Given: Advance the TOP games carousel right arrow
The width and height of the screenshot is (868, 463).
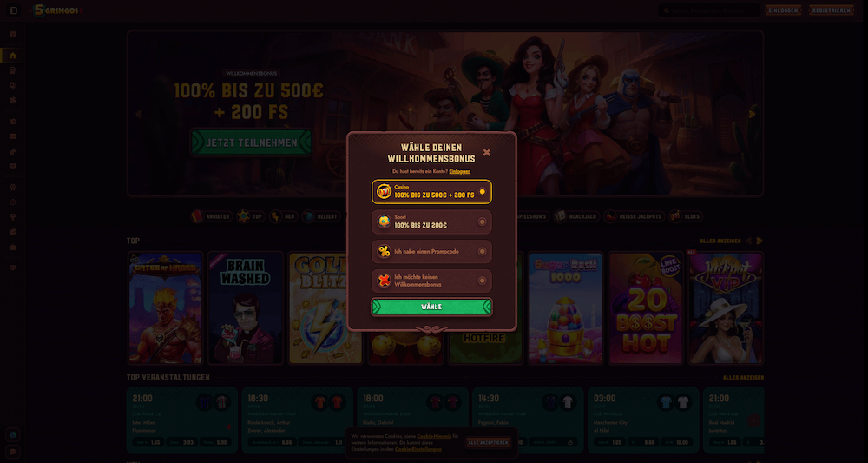Looking at the screenshot, I should (x=759, y=241).
